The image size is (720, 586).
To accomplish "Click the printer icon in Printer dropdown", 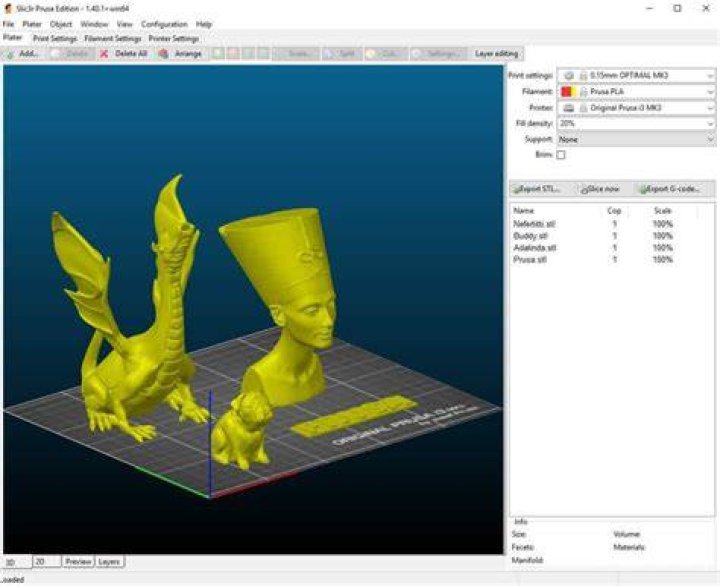I will click(x=569, y=108).
